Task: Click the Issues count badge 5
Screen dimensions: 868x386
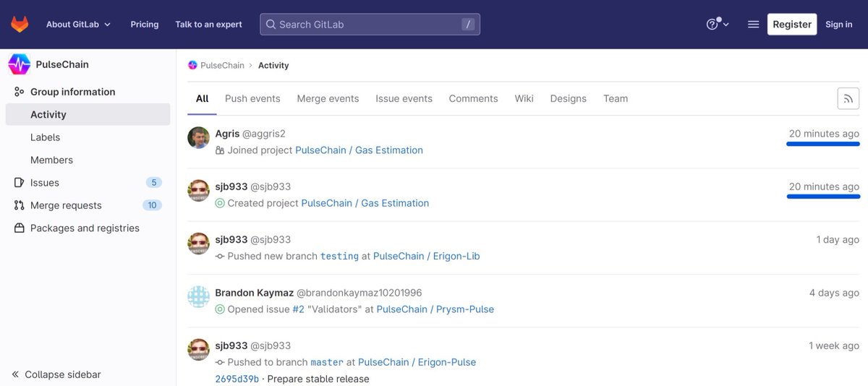Action: click(x=153, y=182)
